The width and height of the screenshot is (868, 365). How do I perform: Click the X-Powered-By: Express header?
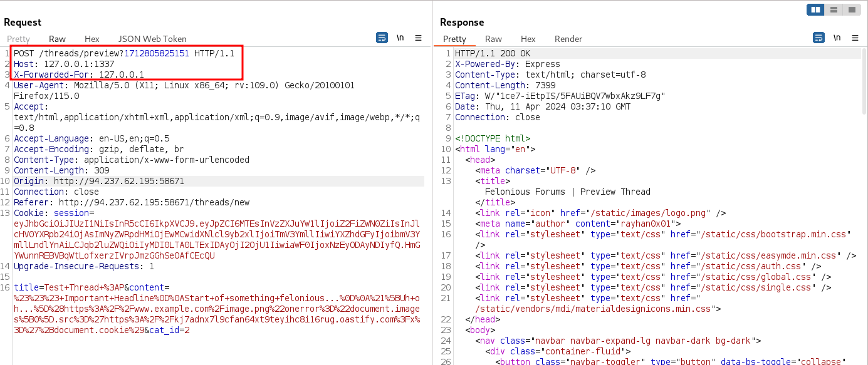pyautogui.click(x=508, y=64)
